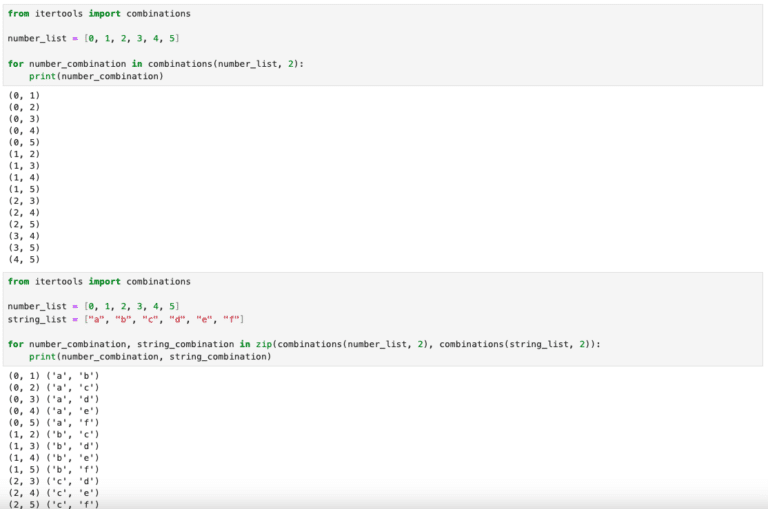Click the print statement with string_combination argument
The width and height of the screenshot is (768, 509).
[x=150, y=356]
